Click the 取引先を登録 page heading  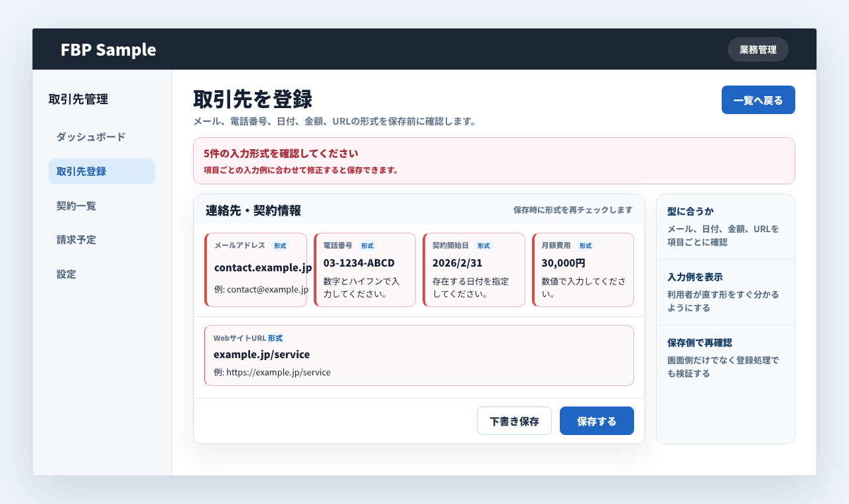(253, 99)
